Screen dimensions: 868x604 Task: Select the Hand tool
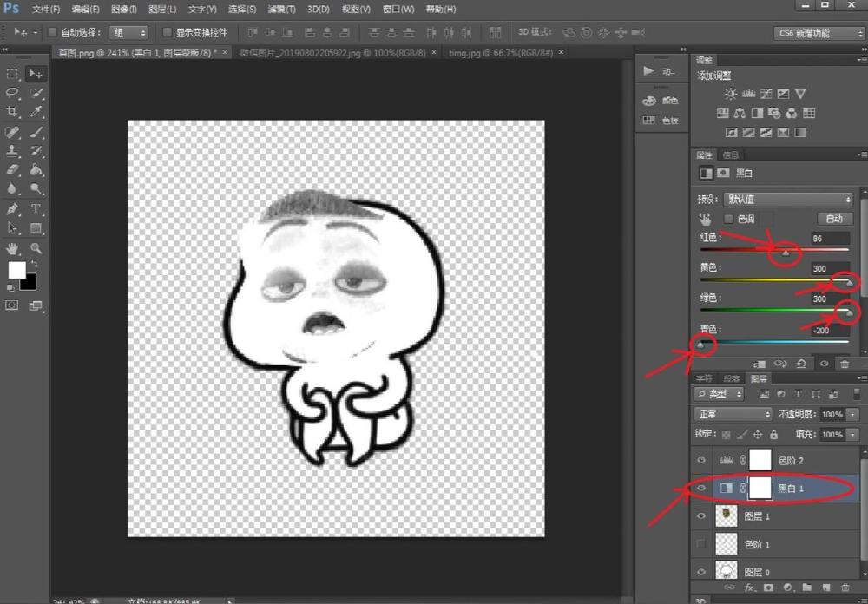[x=12, y=248]
